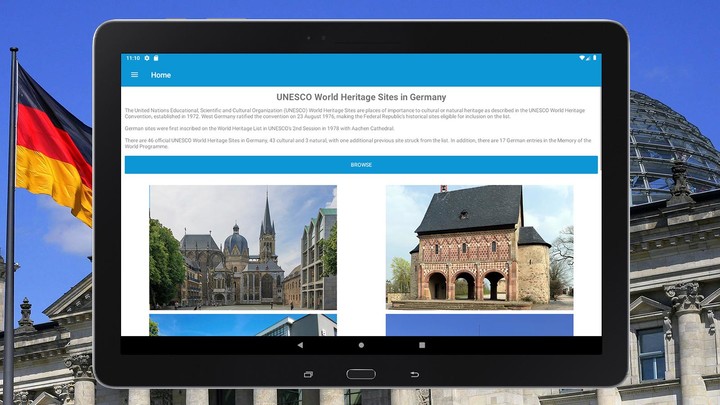The height and width of the screenshot is (405, 720).
Task: Open the Aachen Cathedral photo
Action: pyautogui.click(x=243, y=247)
